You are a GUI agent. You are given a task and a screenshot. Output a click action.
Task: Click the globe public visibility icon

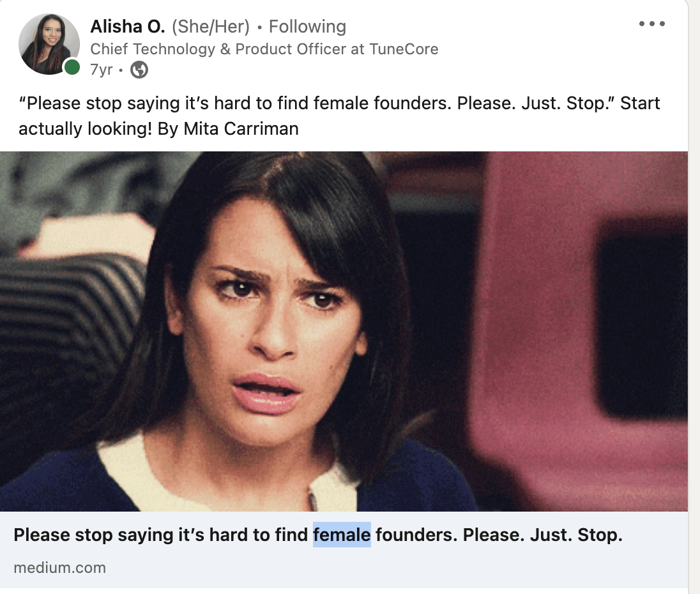tap(139, 70)
